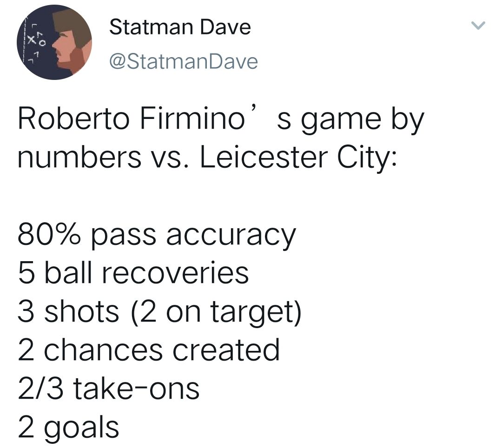Click the "2/3" fraction
The height and width of the screenshot is (448, 502).
41,388
